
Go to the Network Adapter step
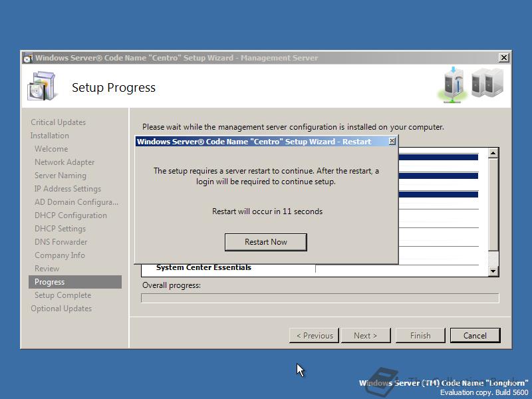click(65, 162)
